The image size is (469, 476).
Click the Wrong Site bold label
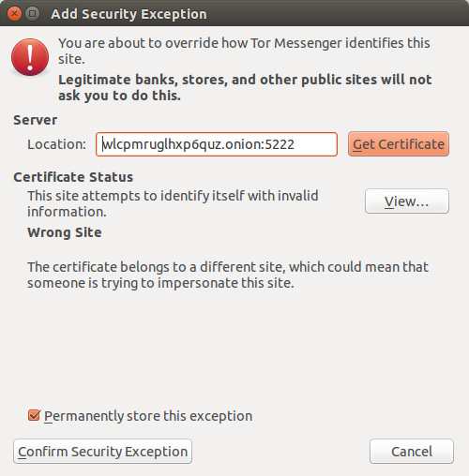click(x=65, y=232)
